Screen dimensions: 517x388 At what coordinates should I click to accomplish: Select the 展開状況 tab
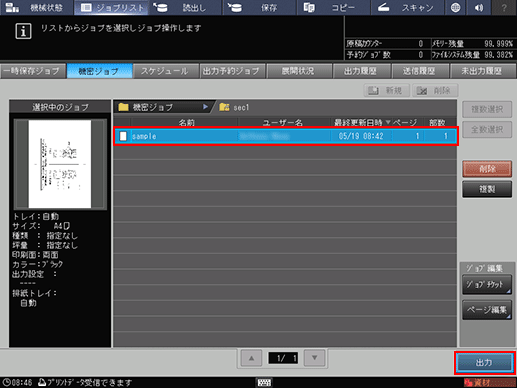point(299,71)
